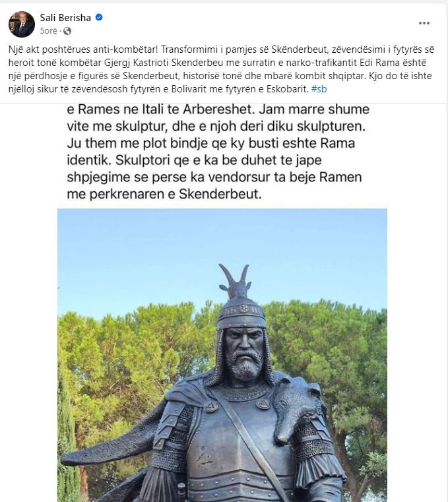
Task: Click the blue verified badge icon
Action: (99, 17)
